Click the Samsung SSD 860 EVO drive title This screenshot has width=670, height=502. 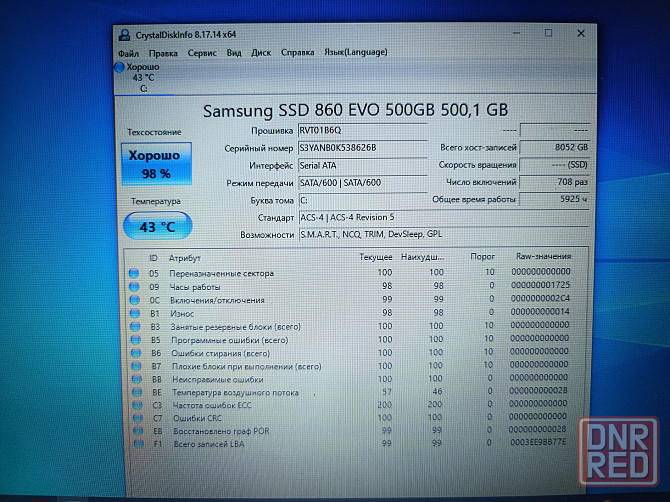pos(355,111)
